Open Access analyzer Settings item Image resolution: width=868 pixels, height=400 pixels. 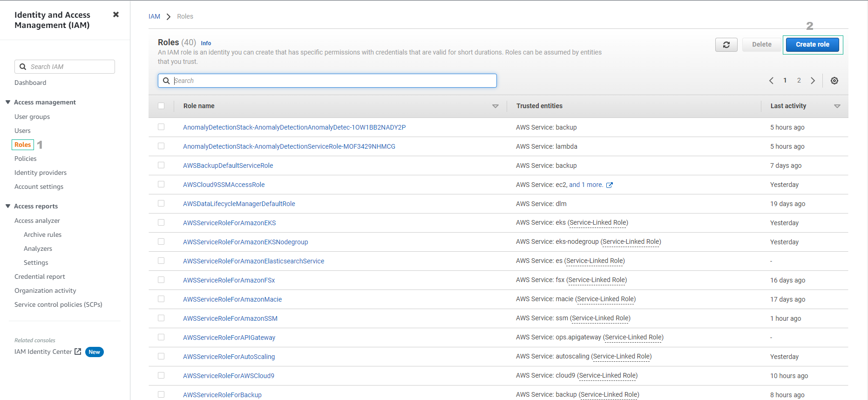(x=36, y=262)
